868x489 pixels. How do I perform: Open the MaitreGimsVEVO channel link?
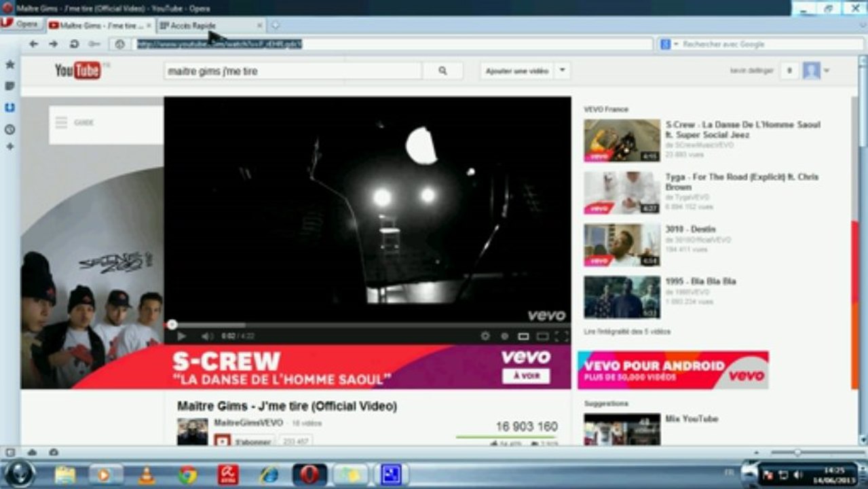248,422
